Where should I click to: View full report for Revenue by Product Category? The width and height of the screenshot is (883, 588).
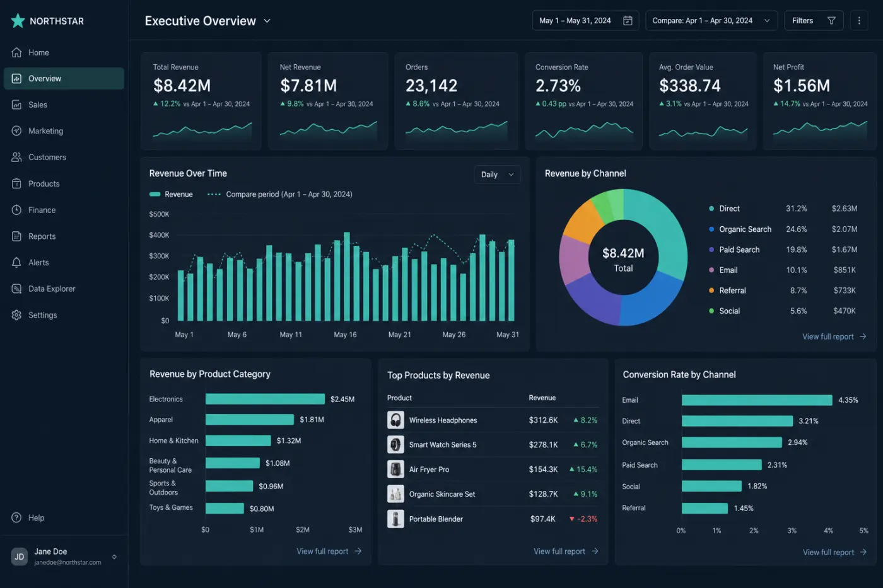329,551
